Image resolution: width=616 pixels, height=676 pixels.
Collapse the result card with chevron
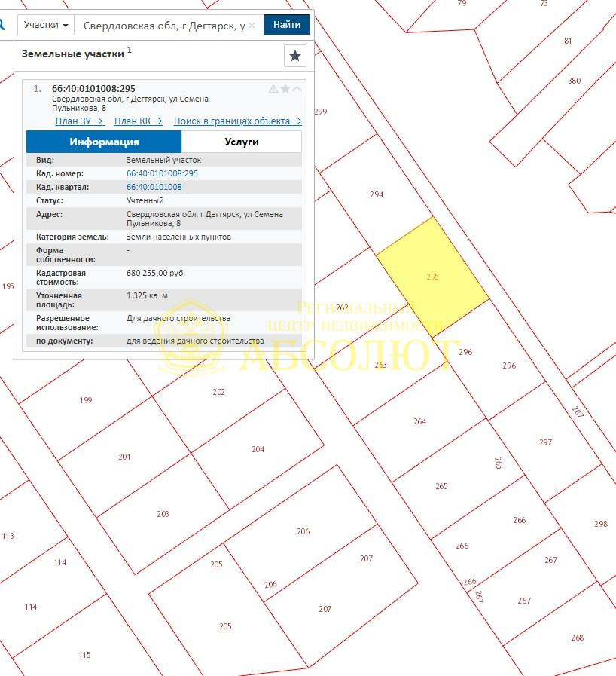coord(297,89)
